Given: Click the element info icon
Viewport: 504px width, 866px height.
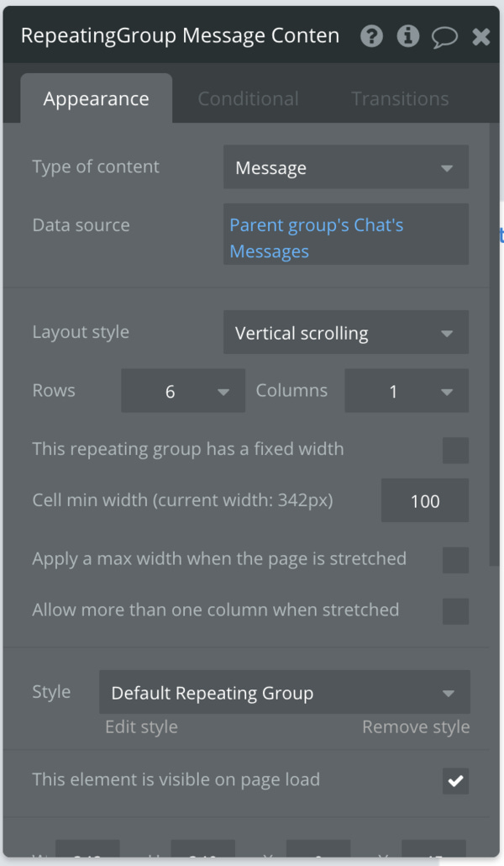Looking at the screenshot, I should click(x=408, y=36).
